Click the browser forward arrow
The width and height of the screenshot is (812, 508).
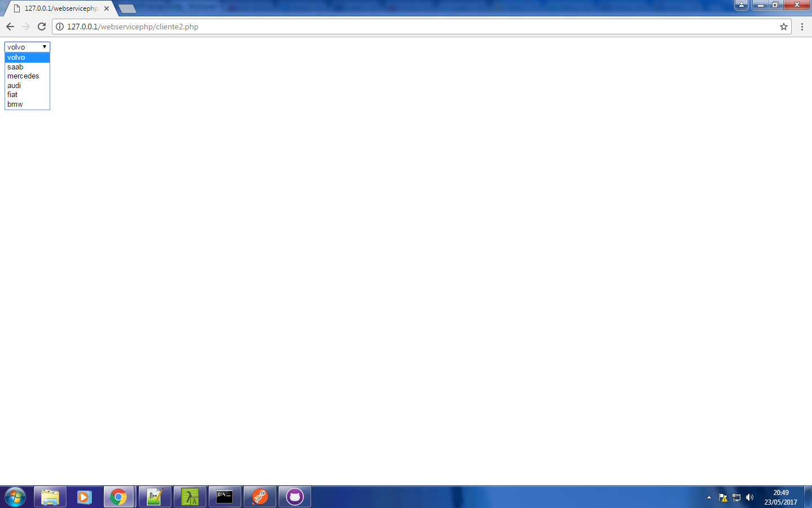pyautogui.click(x=26, y=27)
